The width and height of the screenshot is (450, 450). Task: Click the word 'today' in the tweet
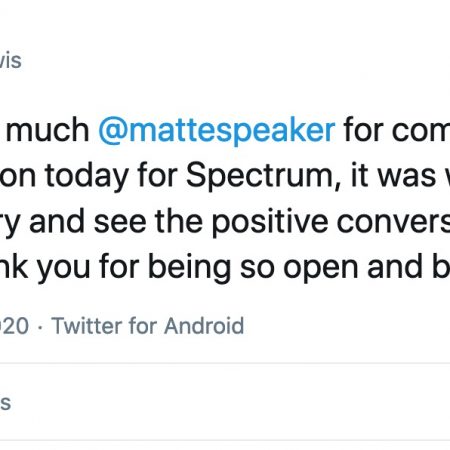coord(87,176)
